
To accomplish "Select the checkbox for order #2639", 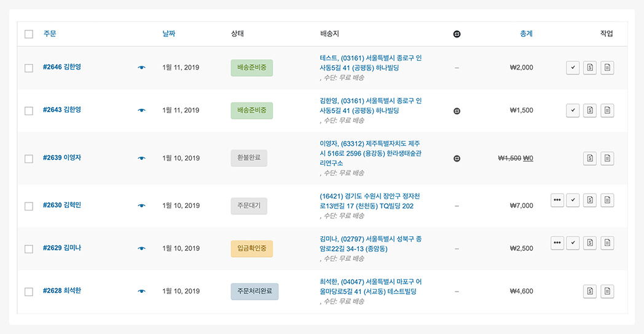I will 29,158.
